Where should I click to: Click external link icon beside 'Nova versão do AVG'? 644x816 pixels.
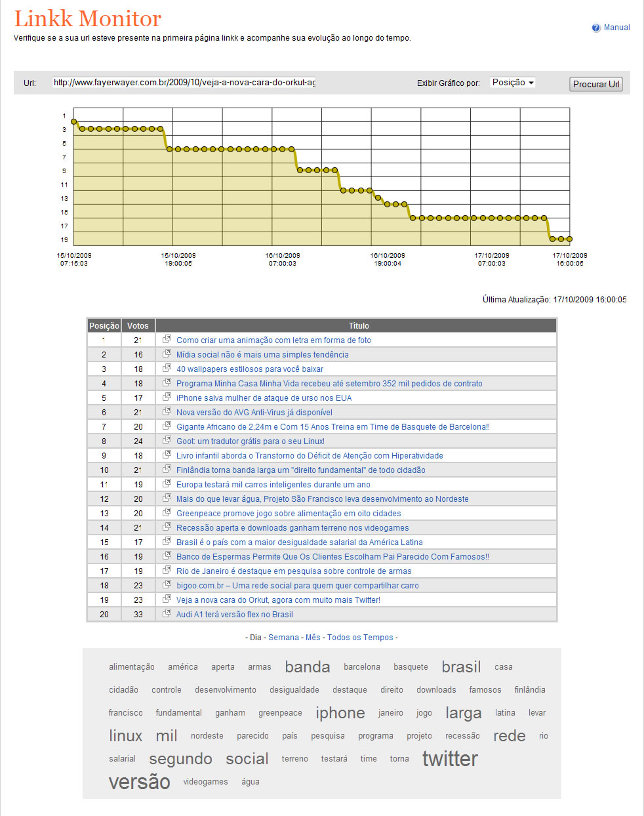[167, 412]
